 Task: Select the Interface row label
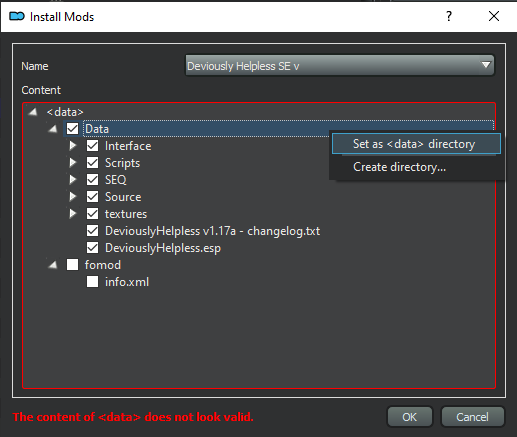pos(128,146)
